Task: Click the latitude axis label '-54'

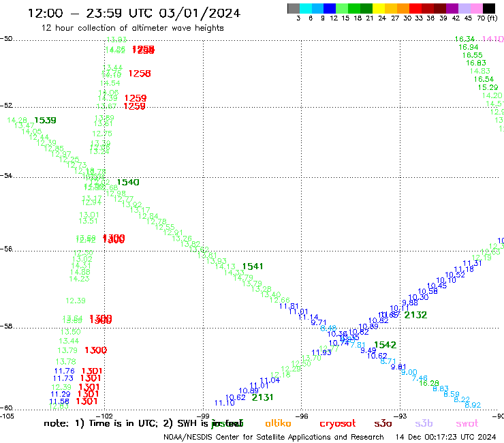Action: [x=6, y=176]
